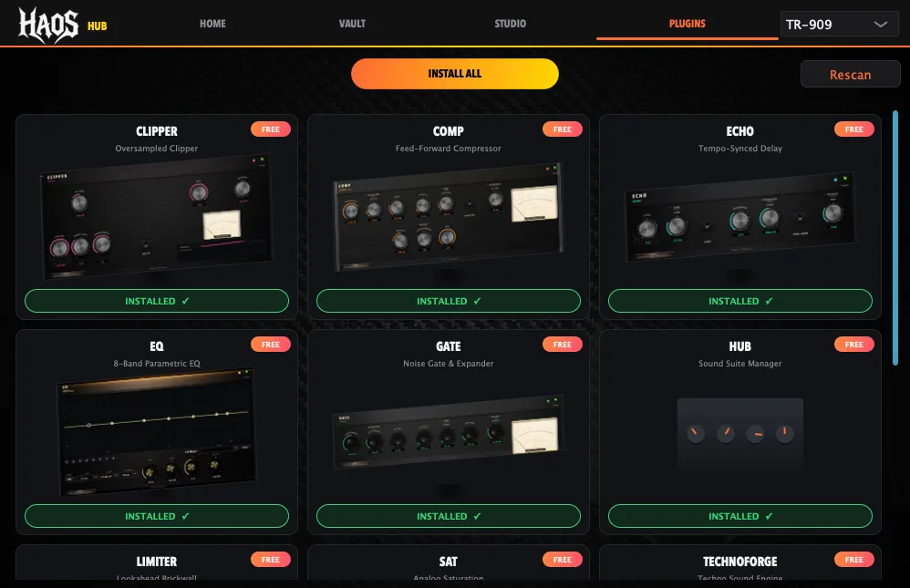Screen dimensions: 910x588
Task: Open the TR-909 dropdown
Action: coord(839,25)
